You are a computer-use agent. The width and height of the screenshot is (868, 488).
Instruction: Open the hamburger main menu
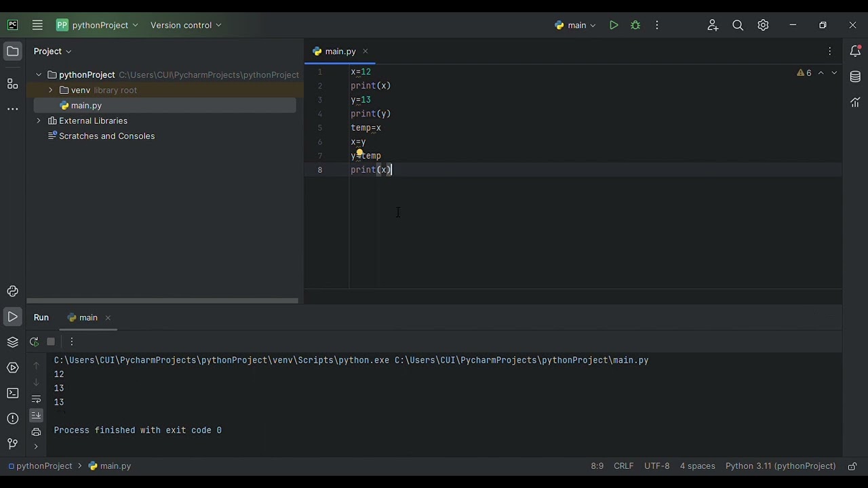pos(37,25)
